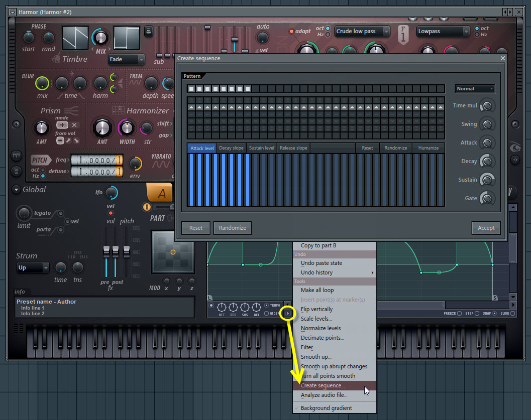Click the envelope REL knob

tap(256, 307)
